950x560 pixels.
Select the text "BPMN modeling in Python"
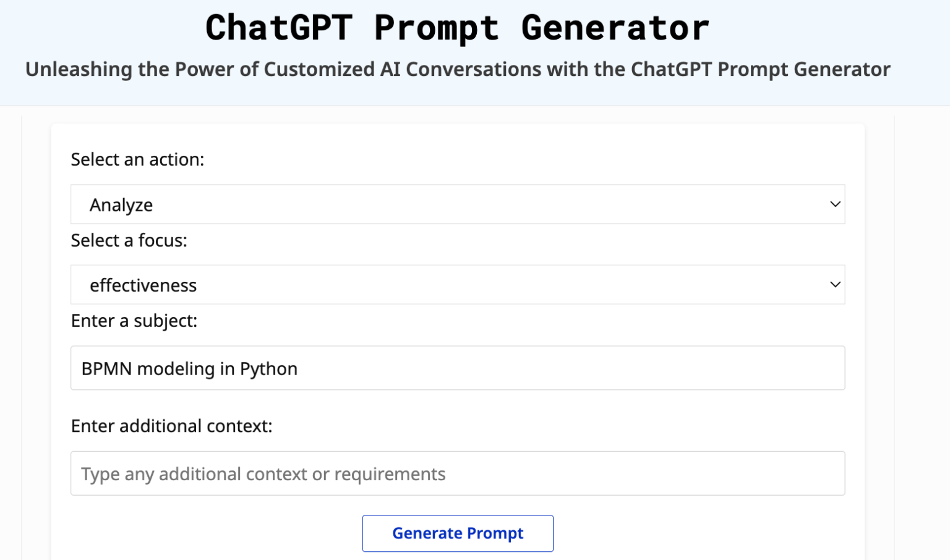tap(189, 368)
